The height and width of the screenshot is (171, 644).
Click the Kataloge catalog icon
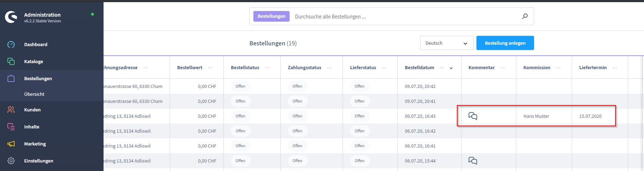pos(11,61)
